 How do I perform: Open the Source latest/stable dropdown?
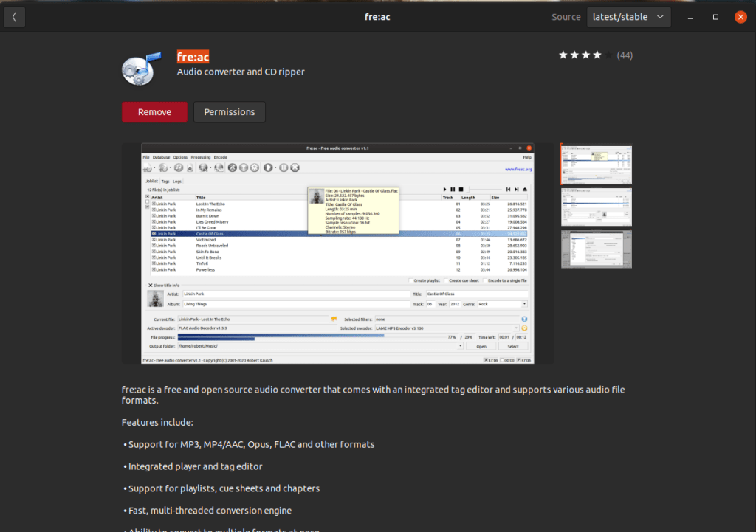(x=628, y=17)
